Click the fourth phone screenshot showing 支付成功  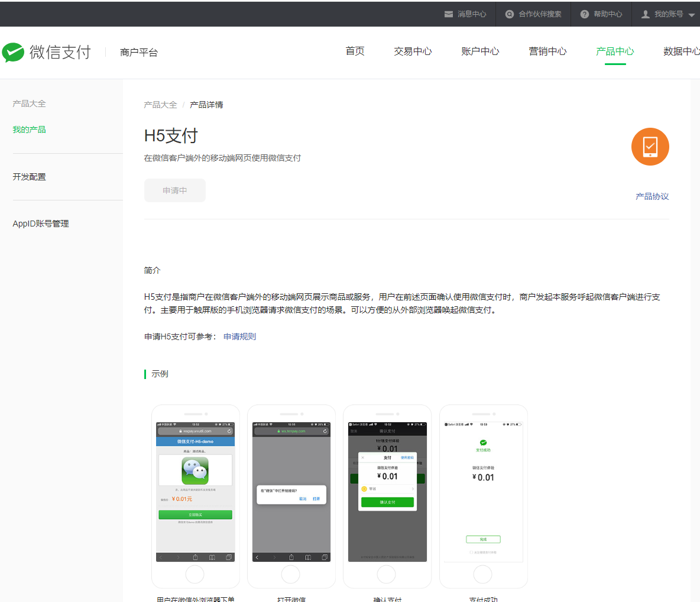click(484, 496)
